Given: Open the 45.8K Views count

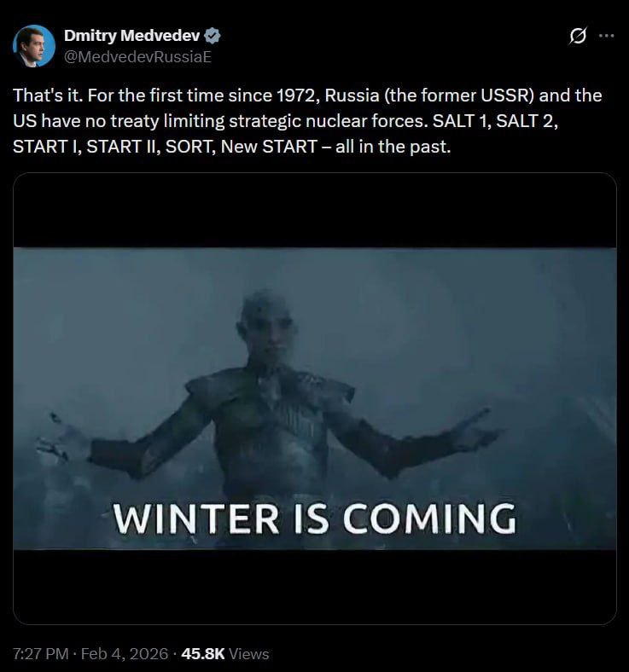Looking at the screenshot, I should coord(225,653).
